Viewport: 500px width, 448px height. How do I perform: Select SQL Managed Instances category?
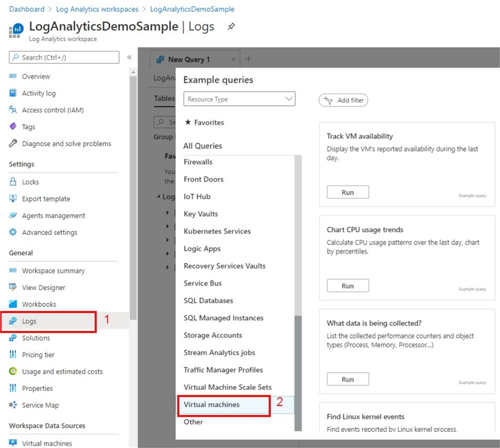(x=224, y=318)
